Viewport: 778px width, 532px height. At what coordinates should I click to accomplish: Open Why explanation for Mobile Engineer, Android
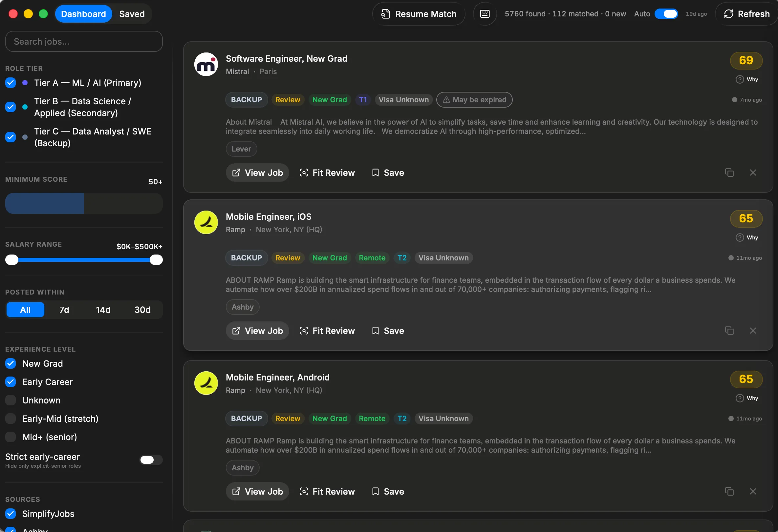pyautogui.click(x=746, y=398)
